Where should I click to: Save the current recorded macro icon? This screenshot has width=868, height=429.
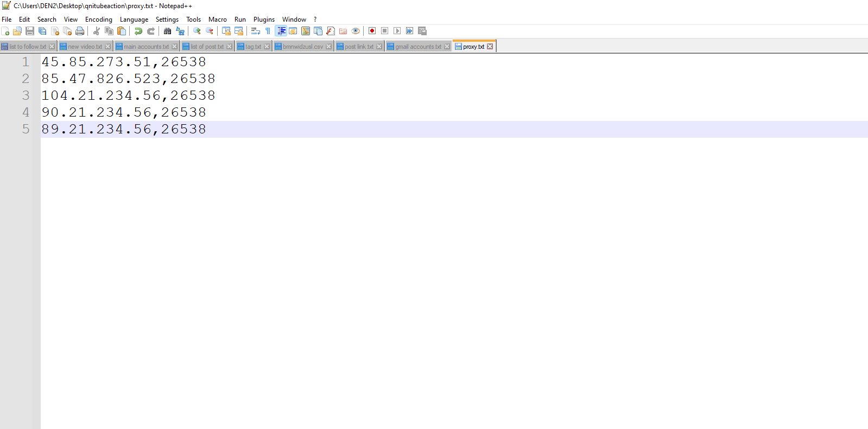tap(422, 31)
